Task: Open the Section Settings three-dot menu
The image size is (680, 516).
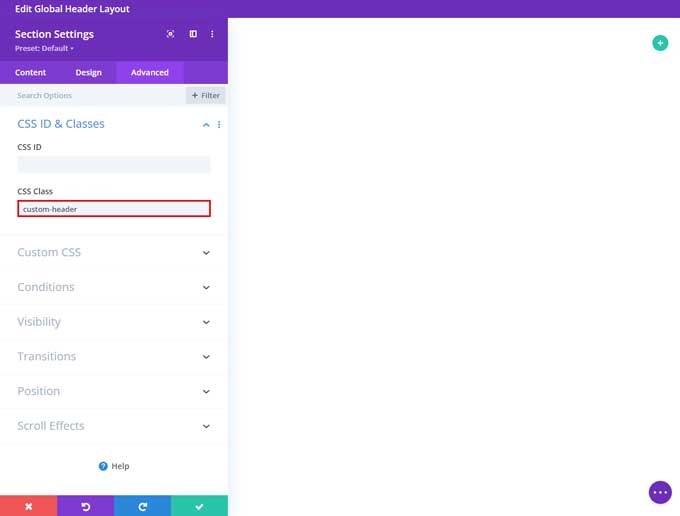Action: tap(212, 34)
